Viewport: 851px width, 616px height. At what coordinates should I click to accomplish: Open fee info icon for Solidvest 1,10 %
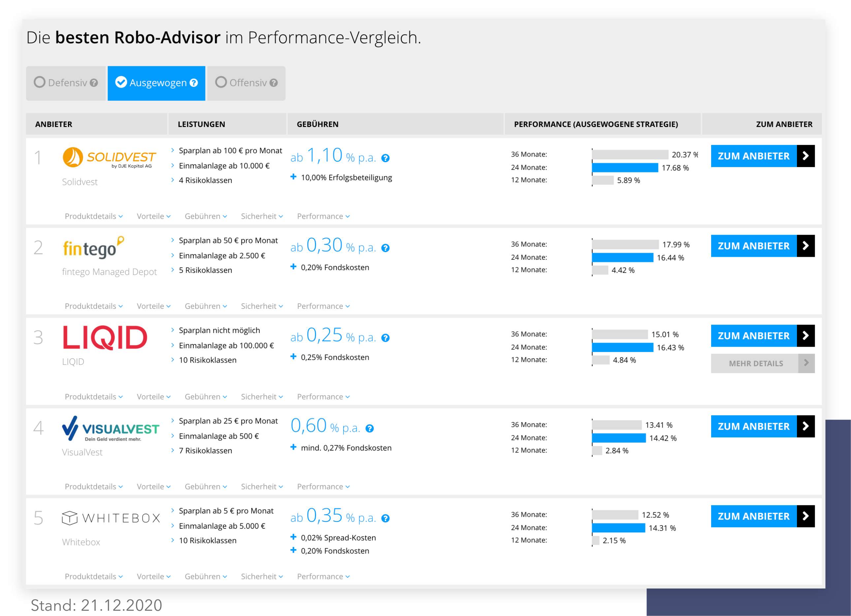pos(385,158)
